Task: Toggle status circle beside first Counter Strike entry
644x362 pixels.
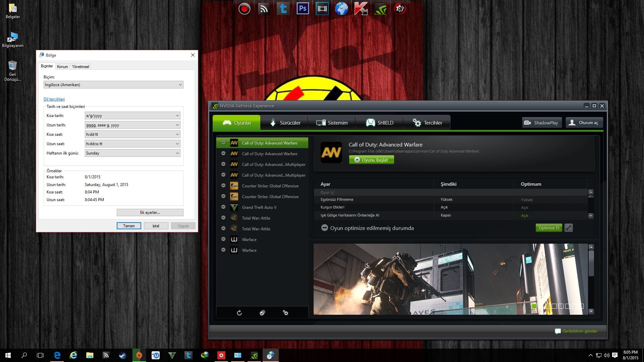Action: (x=223, y=186)
